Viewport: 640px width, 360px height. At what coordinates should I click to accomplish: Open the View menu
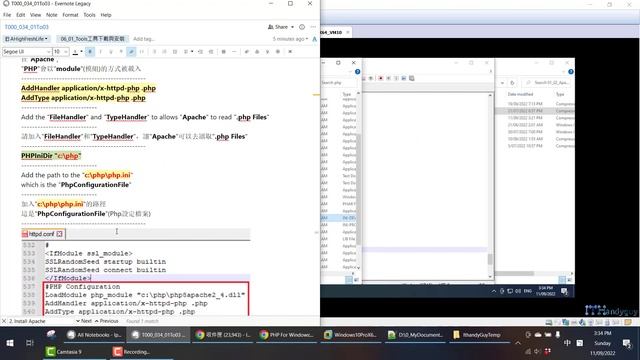[x=36, y=15]
